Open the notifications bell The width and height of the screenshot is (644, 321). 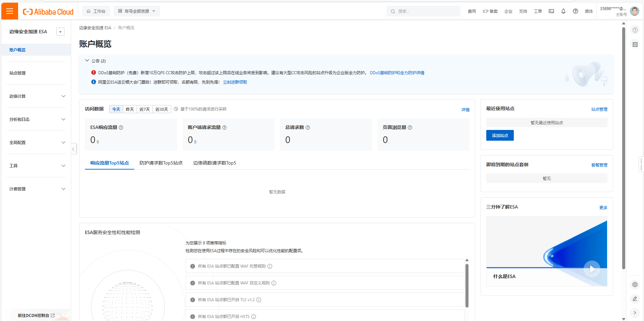[x=563, y=11]
